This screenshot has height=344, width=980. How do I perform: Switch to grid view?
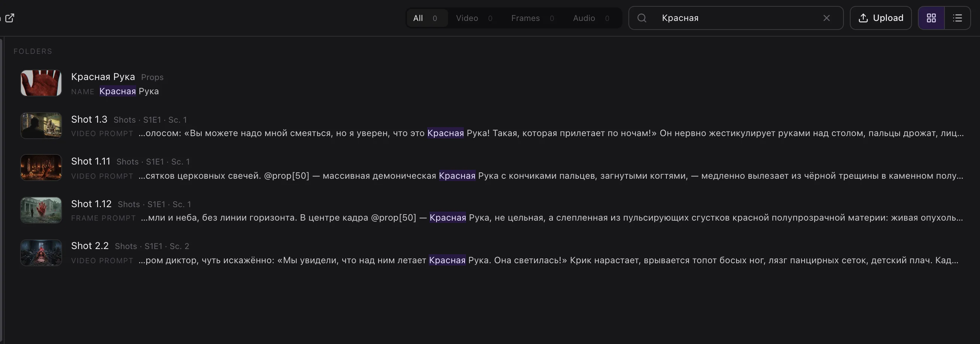[x=931, y=18]
